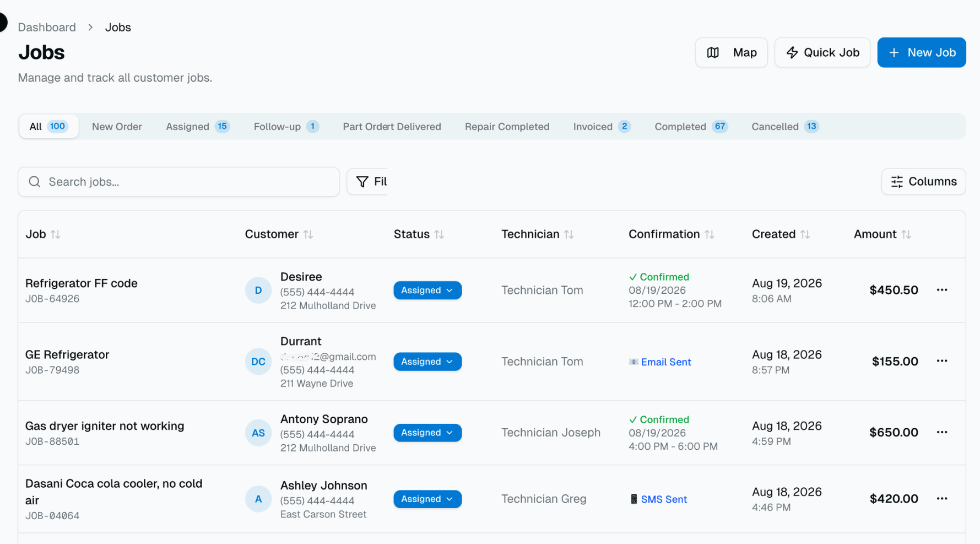Switch to Invoiced tab
The image size is (980, 544).
tap(601, 126)
